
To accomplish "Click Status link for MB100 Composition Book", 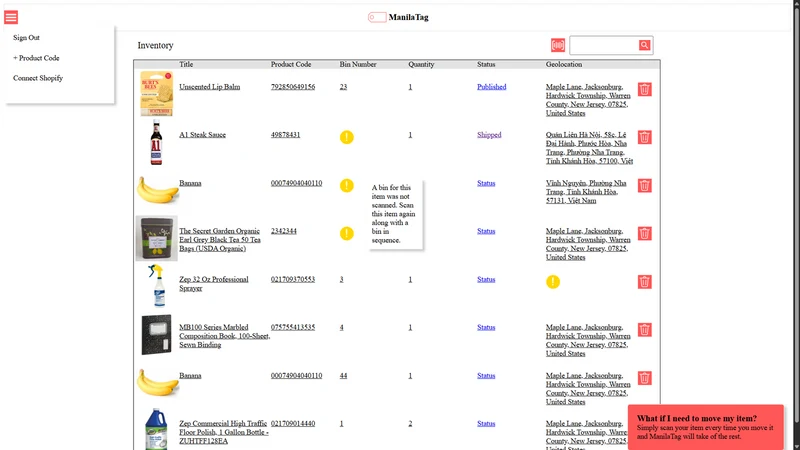I will tap(486, 327).
